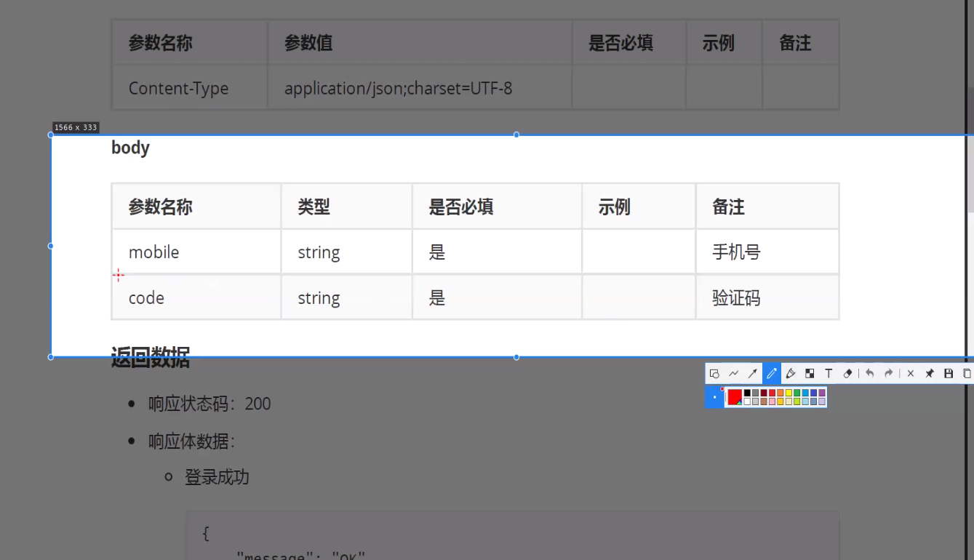The width and height of the screenshot is (974, 560).
Task: Click the '手机号' remark cell
Action: pos(767,252)
